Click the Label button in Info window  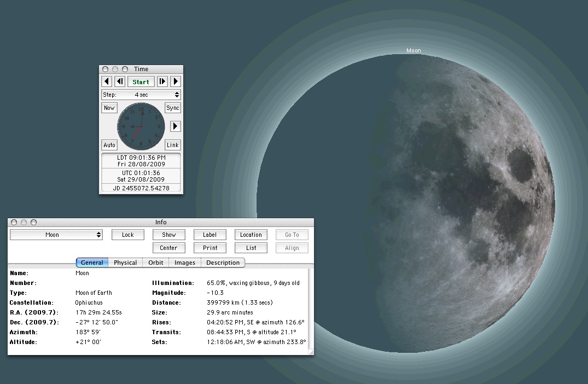point(209,235)
